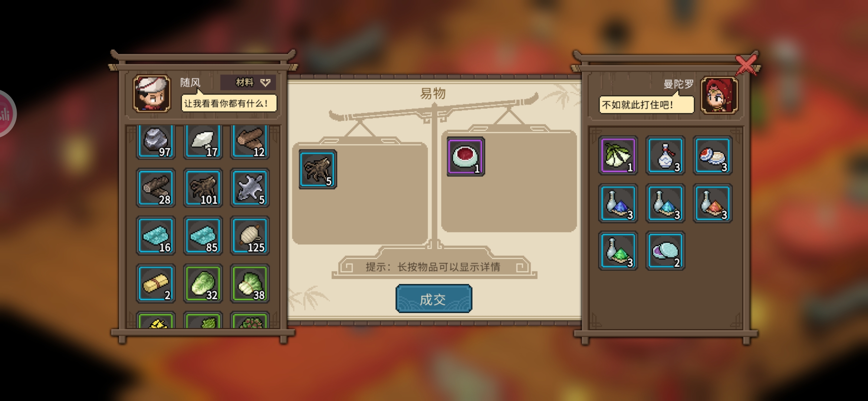The image size is (868, 401).
Task: Close the trading window with red X
Action: tap(746, 65)
